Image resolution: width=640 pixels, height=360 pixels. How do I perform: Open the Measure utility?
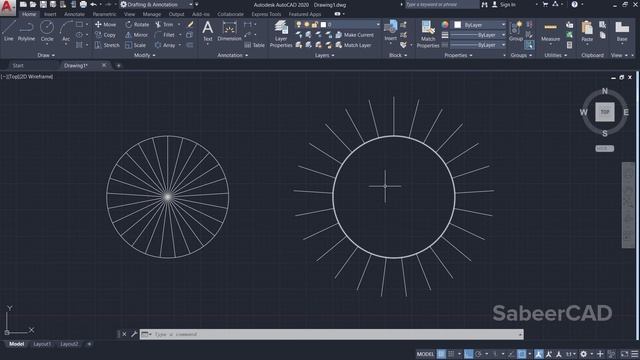[x=550, y=32]
